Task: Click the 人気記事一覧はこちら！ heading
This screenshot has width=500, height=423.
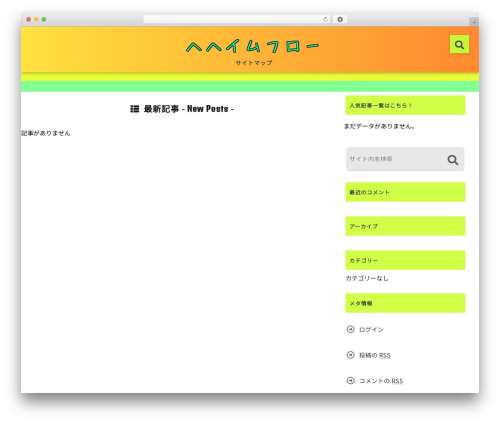Action: pyautogui.click(x=405, y=105)
